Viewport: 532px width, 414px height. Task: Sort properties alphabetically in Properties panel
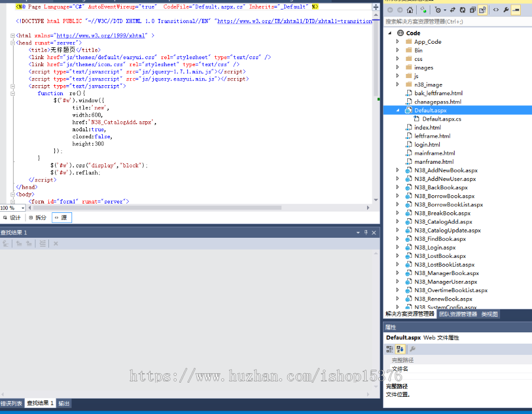[x=400, y=349]
